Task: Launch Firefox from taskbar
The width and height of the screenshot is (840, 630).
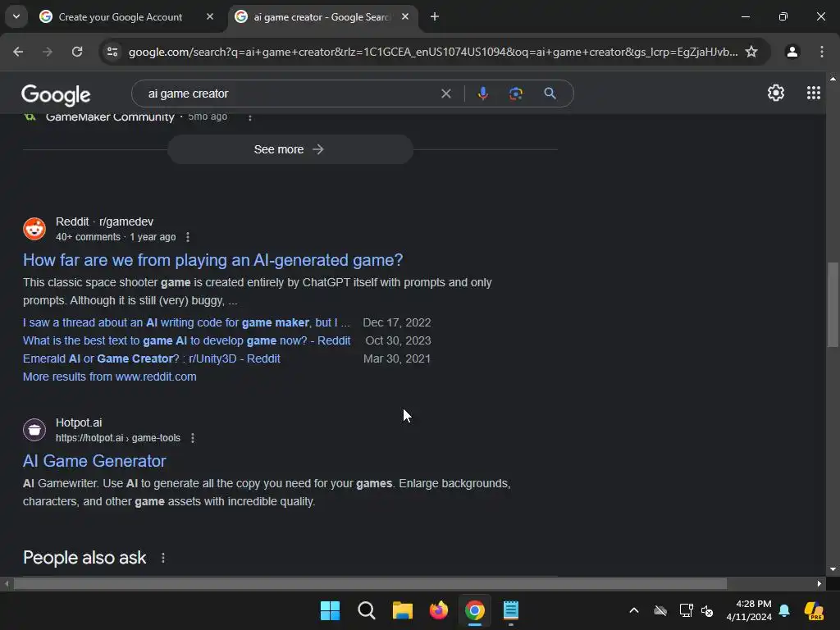Action: [439, 610]
